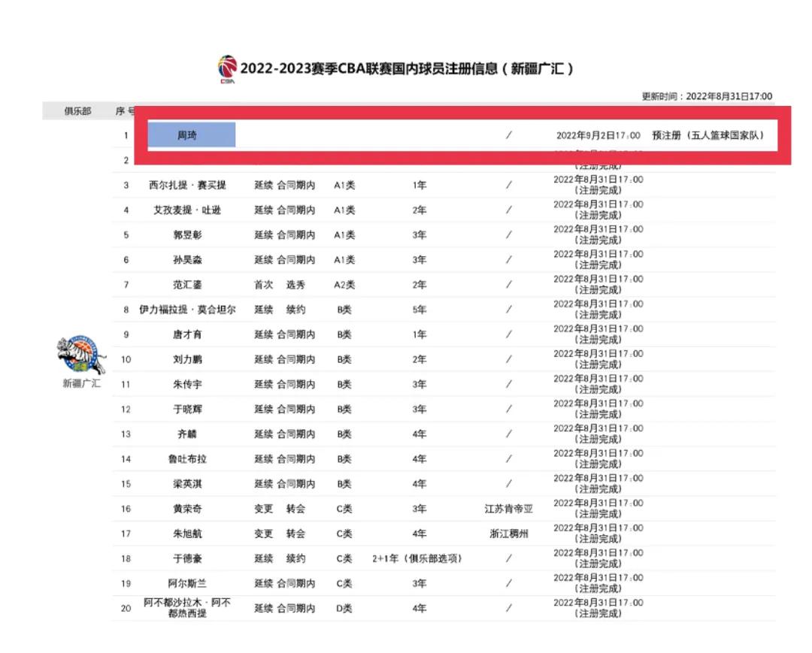Click the CBA league logo in the title
Viewport: 812px width, 653px height.
pos(226,64)
